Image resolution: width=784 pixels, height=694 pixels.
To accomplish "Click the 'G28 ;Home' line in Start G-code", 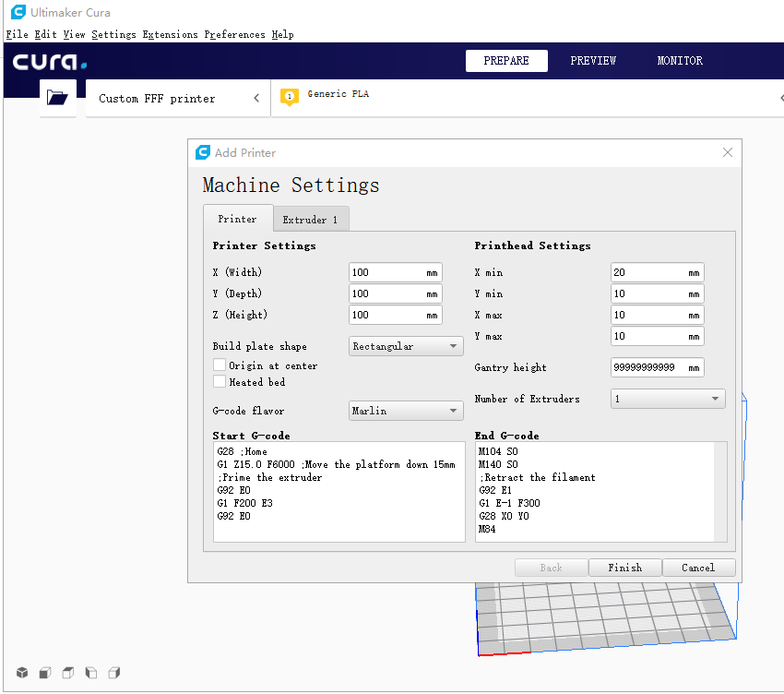I will [242, 451].
